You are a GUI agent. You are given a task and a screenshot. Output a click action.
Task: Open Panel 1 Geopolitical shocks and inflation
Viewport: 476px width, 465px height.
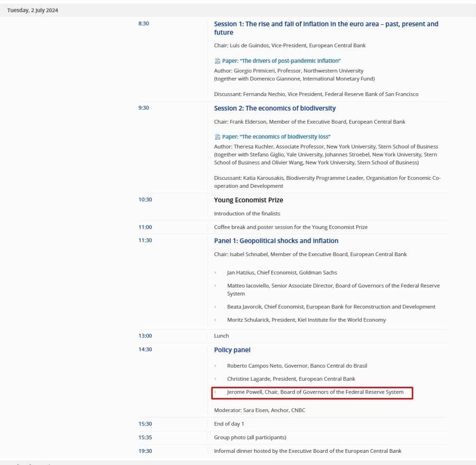click(276, 241)
